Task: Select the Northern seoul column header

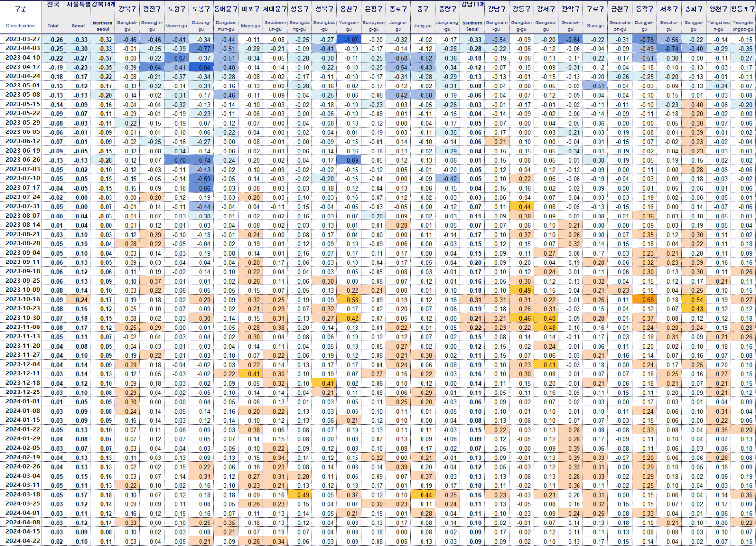Action: [x=103, y=17]
